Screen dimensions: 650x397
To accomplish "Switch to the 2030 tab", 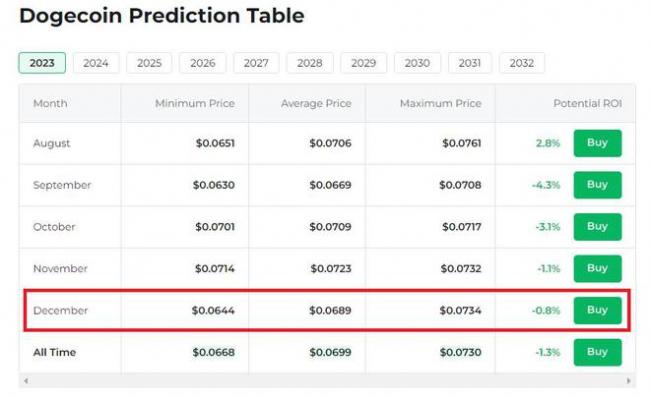I will [417, 63].
